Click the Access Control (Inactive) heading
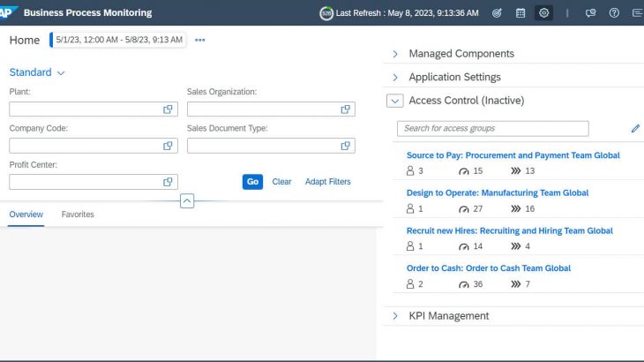The height and width of the screenshot is (362, 644). tap(467, 101)
